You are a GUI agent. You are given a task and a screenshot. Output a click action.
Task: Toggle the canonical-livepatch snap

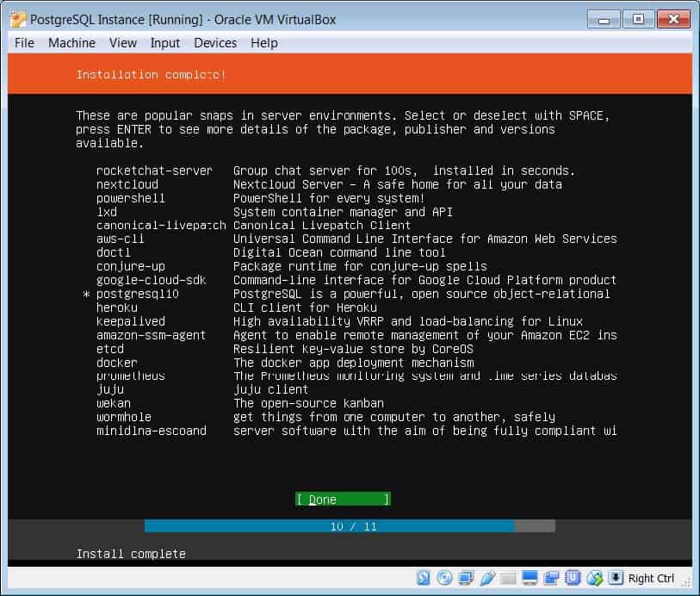pos(161,225)
